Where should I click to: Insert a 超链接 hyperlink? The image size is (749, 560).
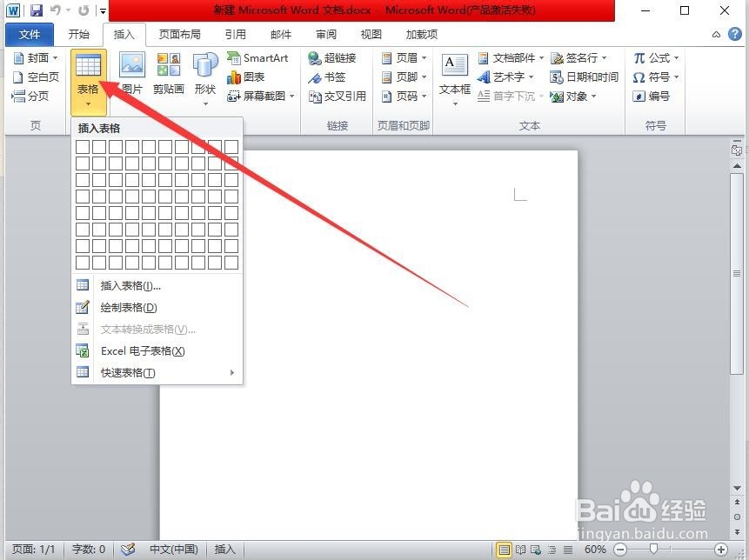click(x=332, y=58)
